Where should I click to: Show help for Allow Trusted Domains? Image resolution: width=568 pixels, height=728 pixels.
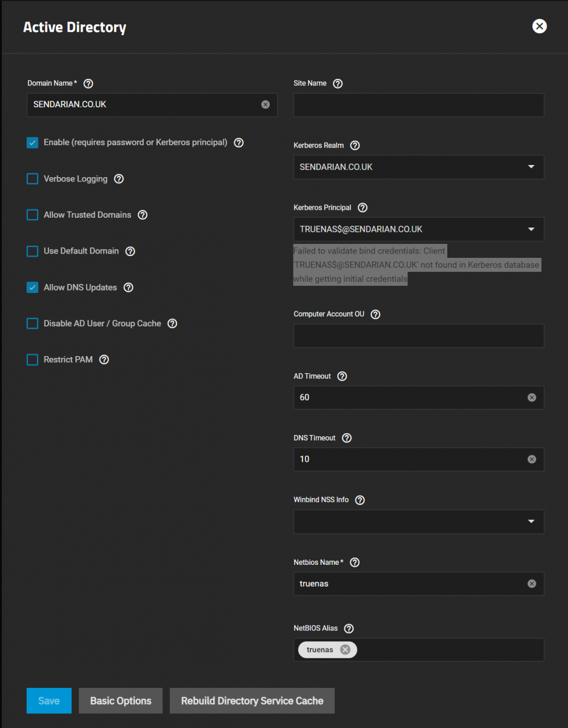(142, 215)
